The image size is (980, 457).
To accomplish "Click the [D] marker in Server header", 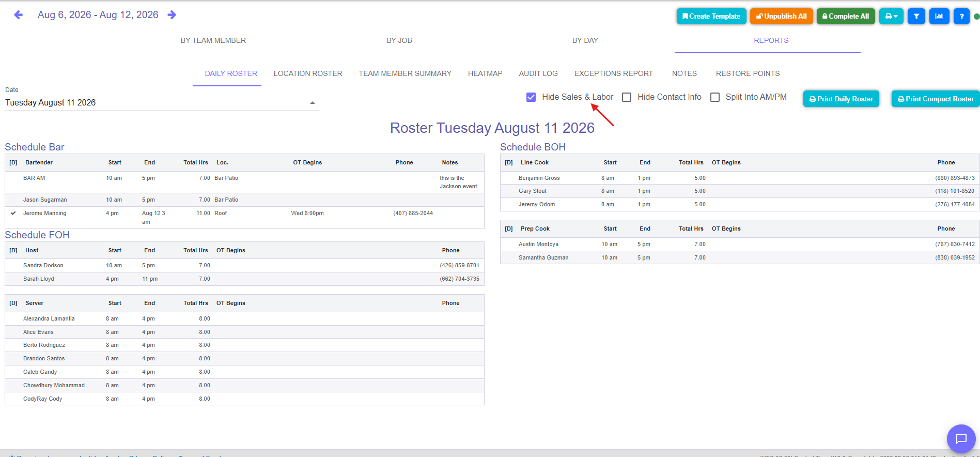I will pos(13,303).
